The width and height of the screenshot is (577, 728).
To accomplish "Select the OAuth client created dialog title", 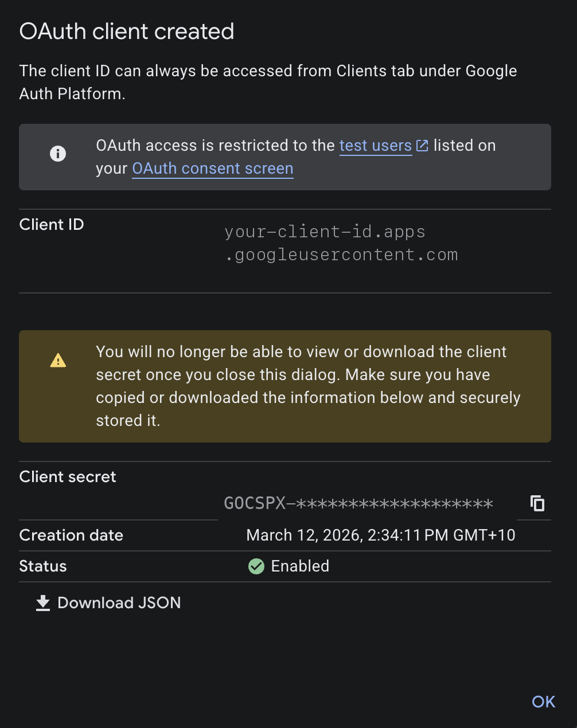I will (x=127, y=32).
